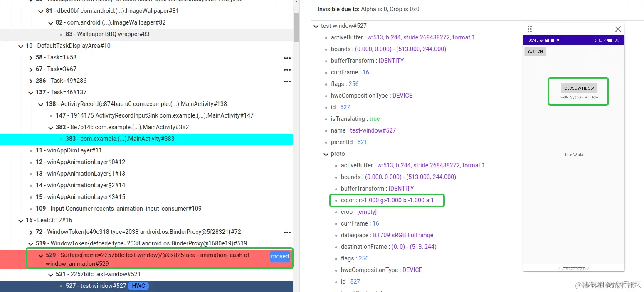Click dataspace : BT709 sRGB Full range
Screen dimensions: 644x292
coord(387,235)
